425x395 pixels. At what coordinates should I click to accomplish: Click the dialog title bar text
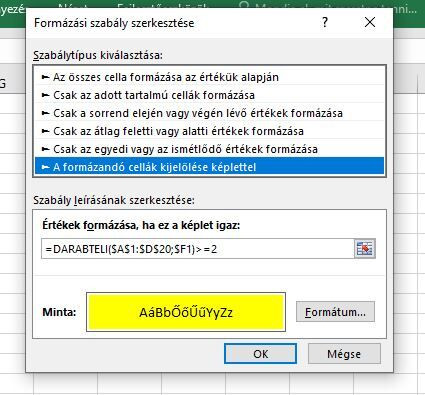[x=114, y=23]
